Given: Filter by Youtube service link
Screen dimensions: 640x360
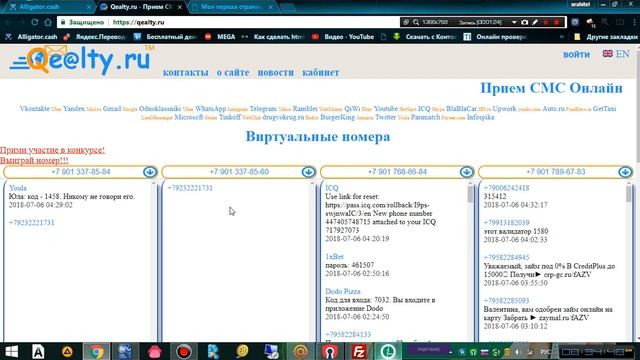Looking at the screenshot, I should click(386, 109).
